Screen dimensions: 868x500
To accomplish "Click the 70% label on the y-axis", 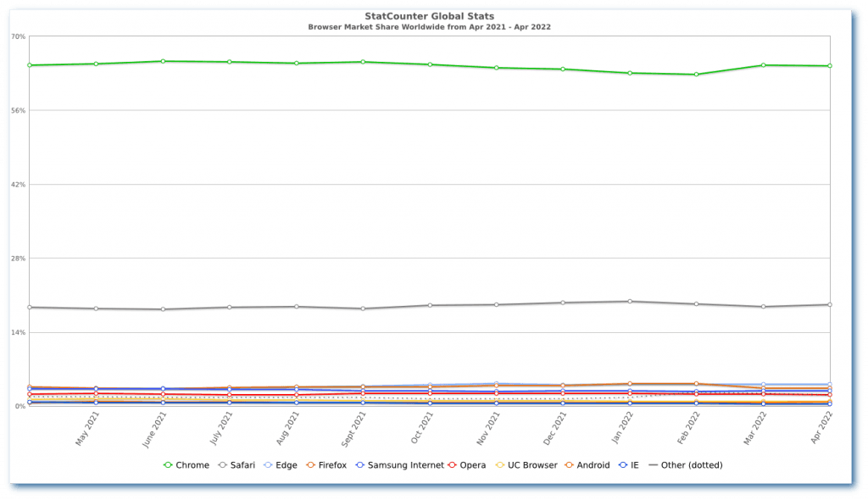I will click(x=17, y=36).
